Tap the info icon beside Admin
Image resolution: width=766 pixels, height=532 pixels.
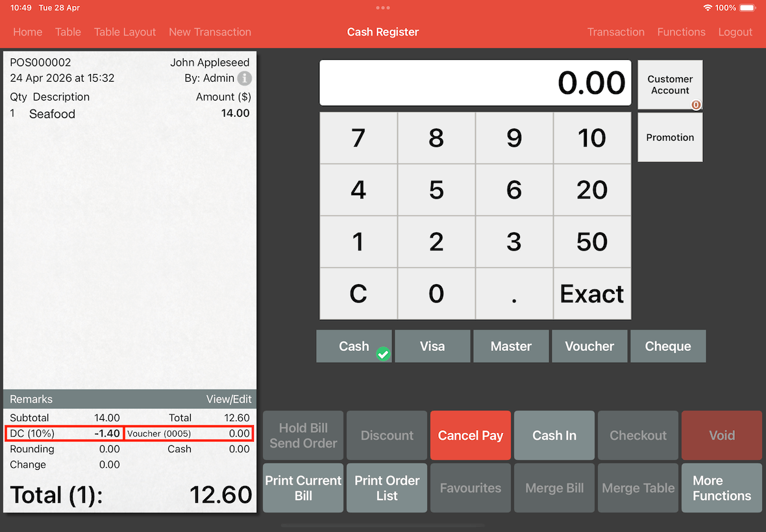[244, 78]
